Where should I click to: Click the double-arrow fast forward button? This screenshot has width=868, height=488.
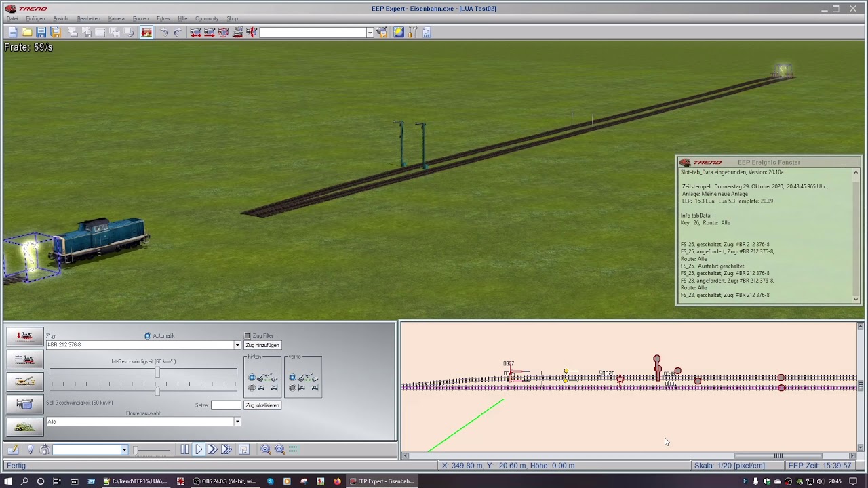coord(212,449)
